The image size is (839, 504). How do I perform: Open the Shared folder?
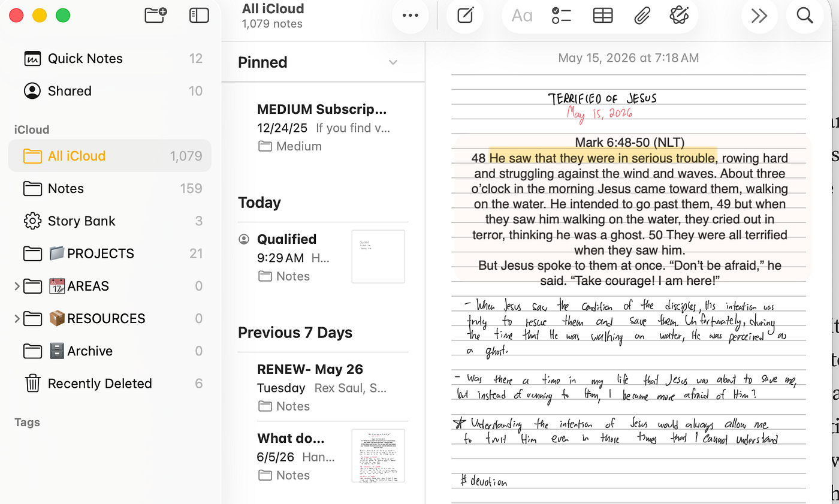(110, 91)
